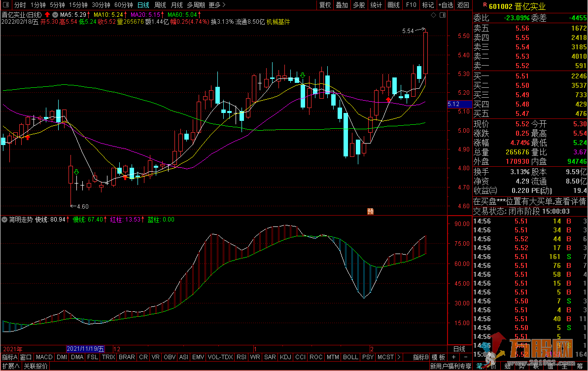Switch indicator to VOL-TDX
This screenshot has width=588, height=371.
click(x=220, y=357)
